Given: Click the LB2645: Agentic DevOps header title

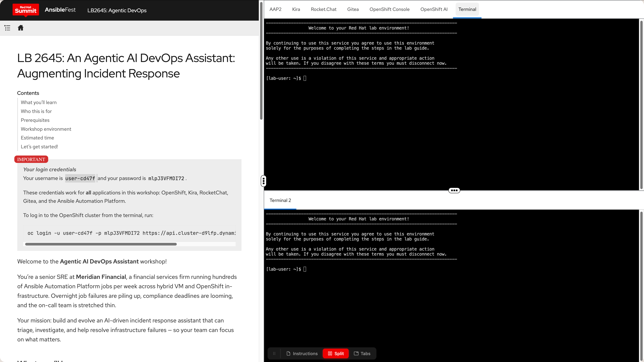Looking at the screenshot, I should click(117, 11).
